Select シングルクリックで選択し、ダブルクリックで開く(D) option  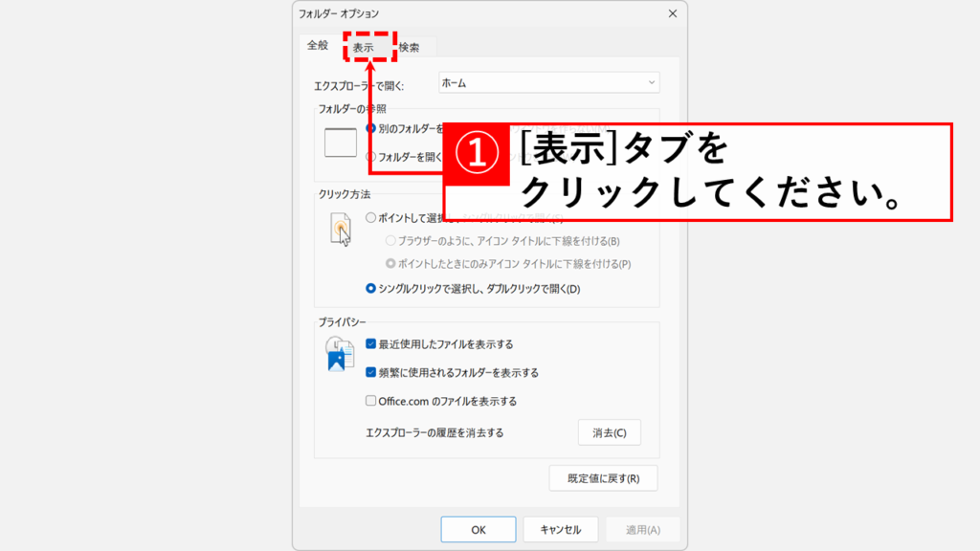(x=370, y=289)
